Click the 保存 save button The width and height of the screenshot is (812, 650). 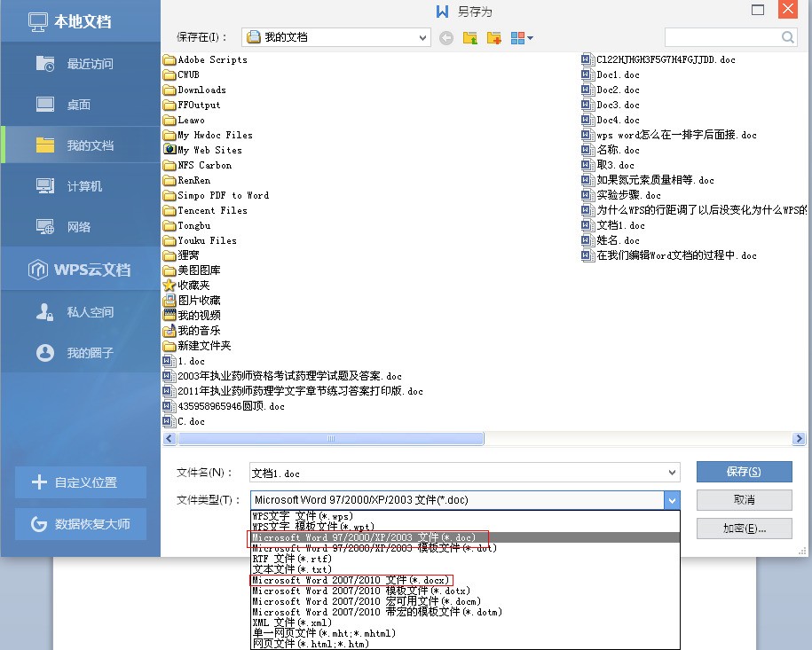(744, 472)
